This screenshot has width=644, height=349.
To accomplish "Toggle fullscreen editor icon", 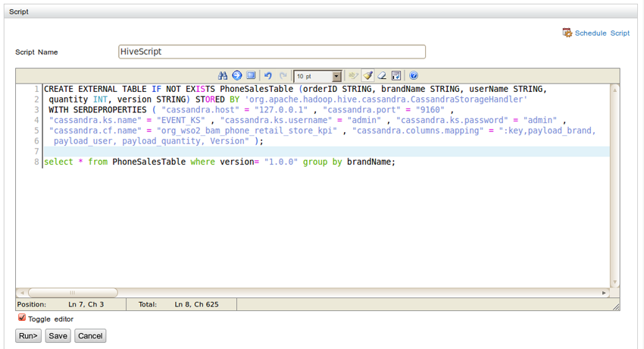I will [x=251, y=76].
